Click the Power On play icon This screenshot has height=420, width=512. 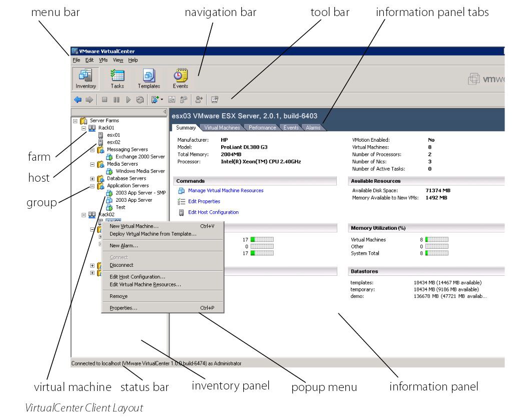[x=128, y=100]
